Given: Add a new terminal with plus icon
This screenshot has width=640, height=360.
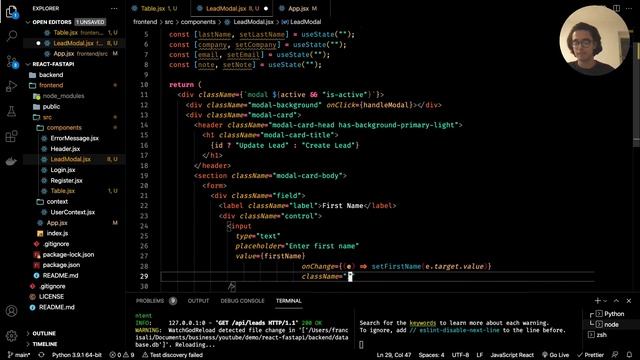Looking at the screenshot, I should point(598,301).
